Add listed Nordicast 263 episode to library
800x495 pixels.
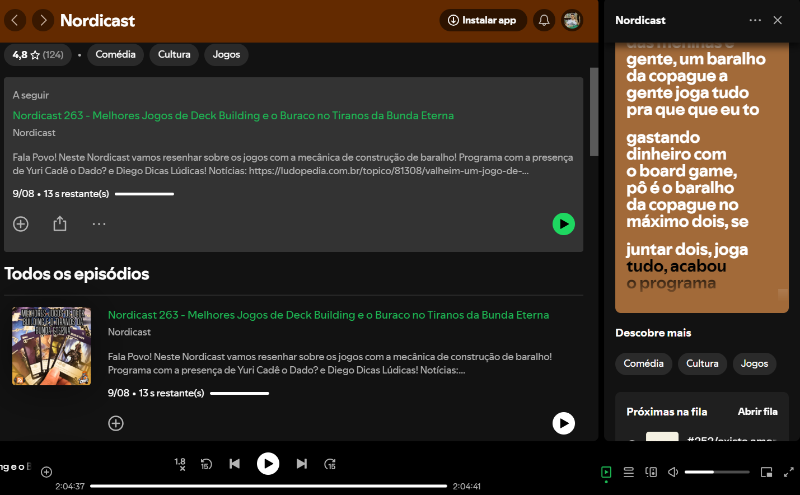coord(116,423)
